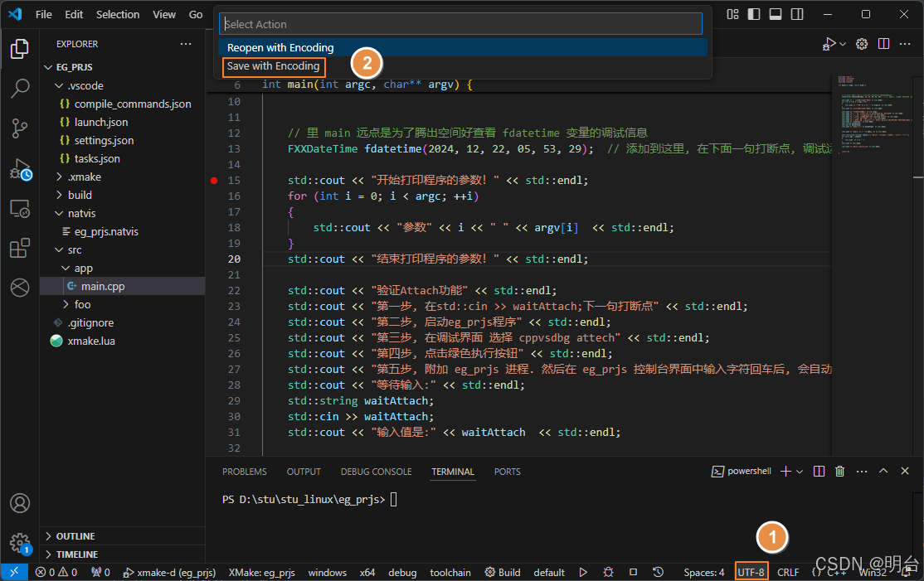Click the history clock icon in status bar
This screenshot has width=924, height=581.
point(658,572)
